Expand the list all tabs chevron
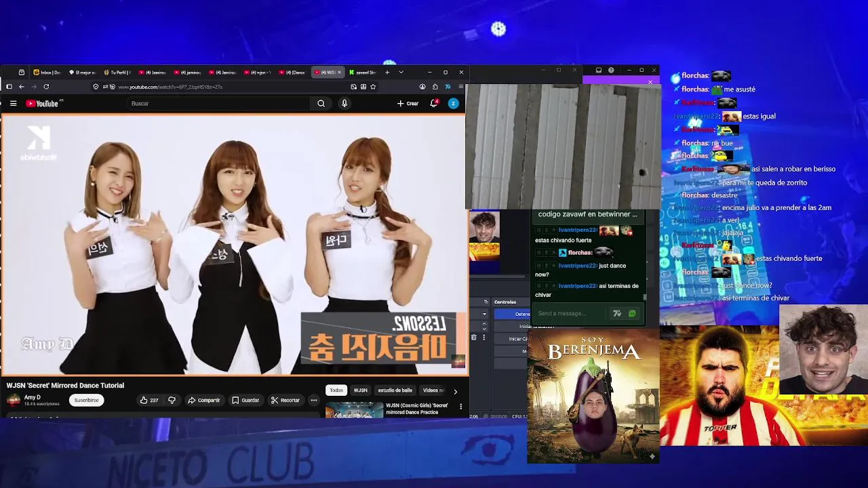The image size is (868, 488). coord(401,72)
